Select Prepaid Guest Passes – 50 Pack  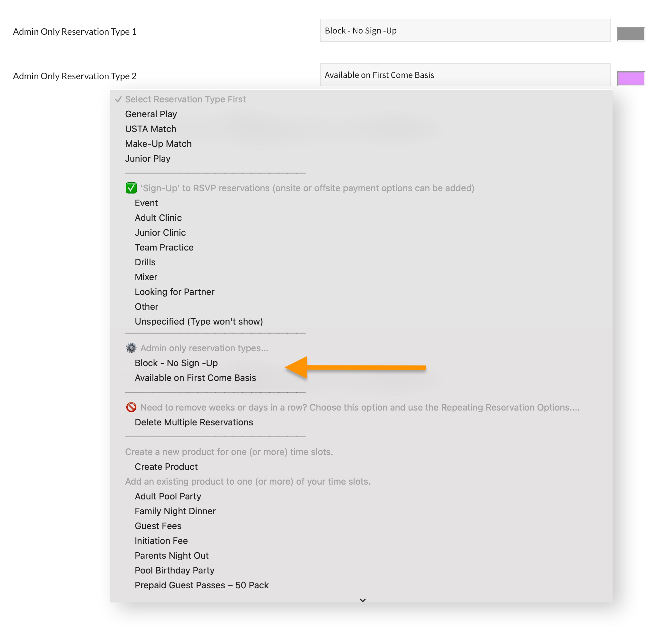(x=201, y=585)
